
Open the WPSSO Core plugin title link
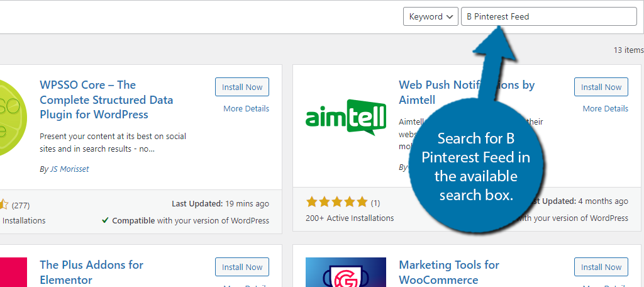click(x=106, y=99)
